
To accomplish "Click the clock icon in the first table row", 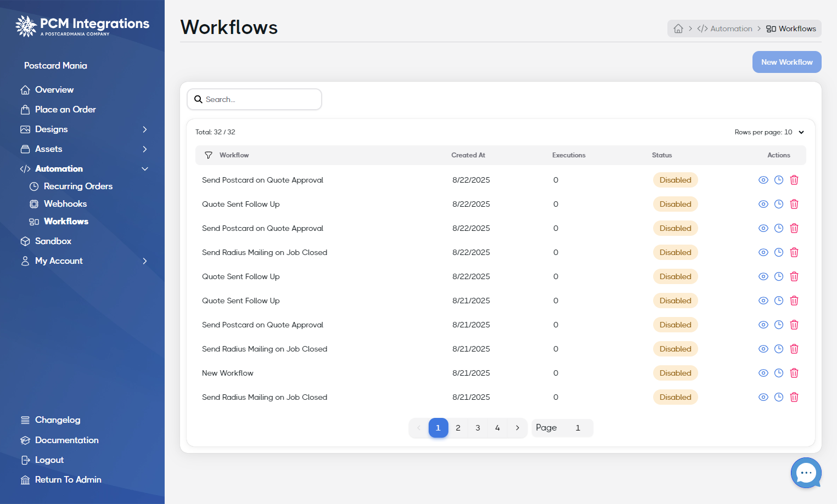I will [x=778, y=180].
